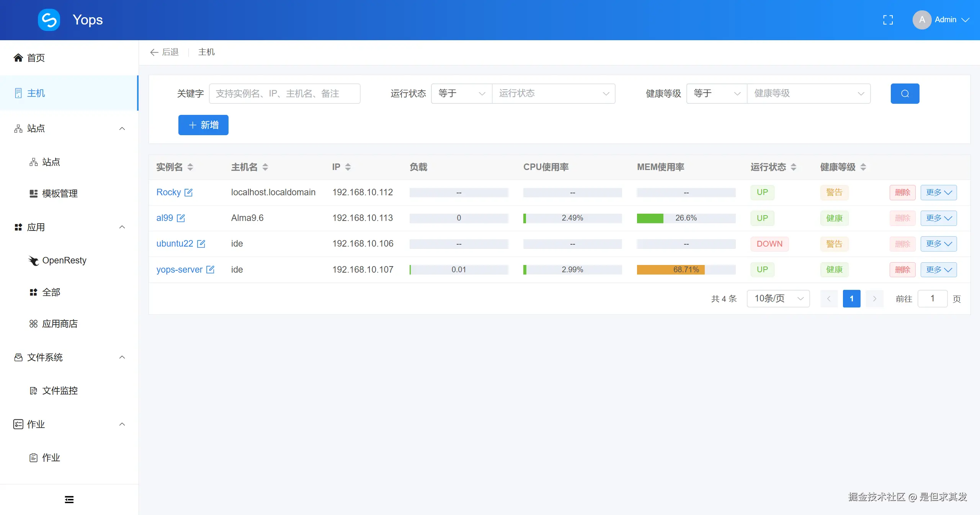Click the fullscreen icon in top bar
Image resolution: width=980 pixels, height=515 pixels.
[x=888, y=20]
